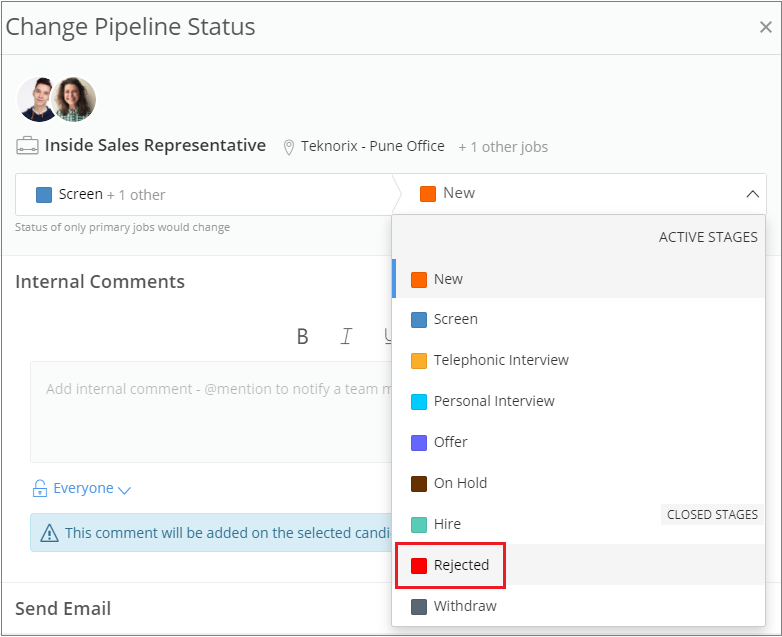Click the briefcase job icon

[27, 146]
